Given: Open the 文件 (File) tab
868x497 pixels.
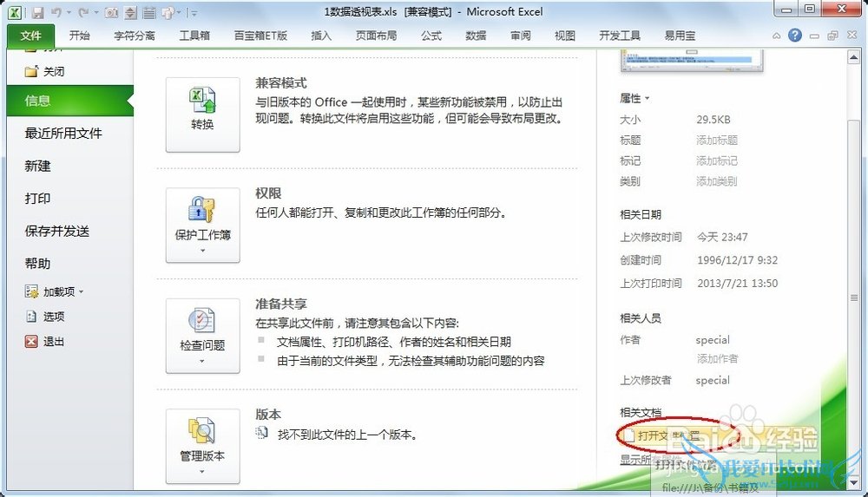Looking at the screenshot, I should pos(31,36).
